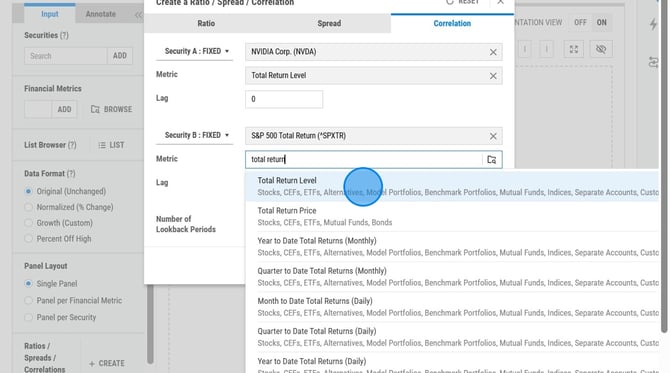Open the settings sliders icon on right rail
670x373 pixels.
653,62
